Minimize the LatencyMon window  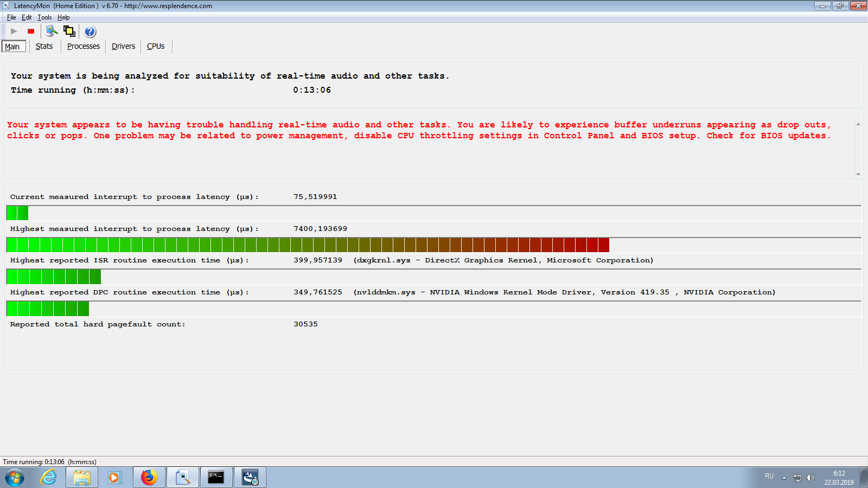click(822, 6)
